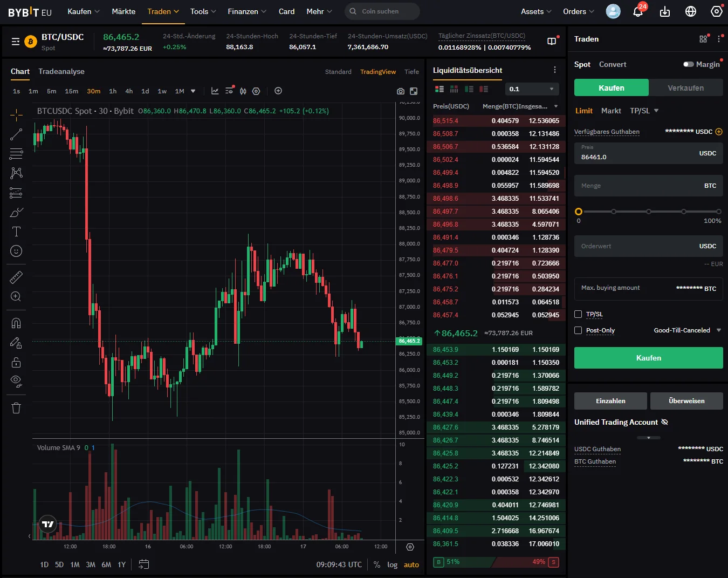Select the chart patterns tool
Viewport: 728px width, 578px height.
[16, 173]
